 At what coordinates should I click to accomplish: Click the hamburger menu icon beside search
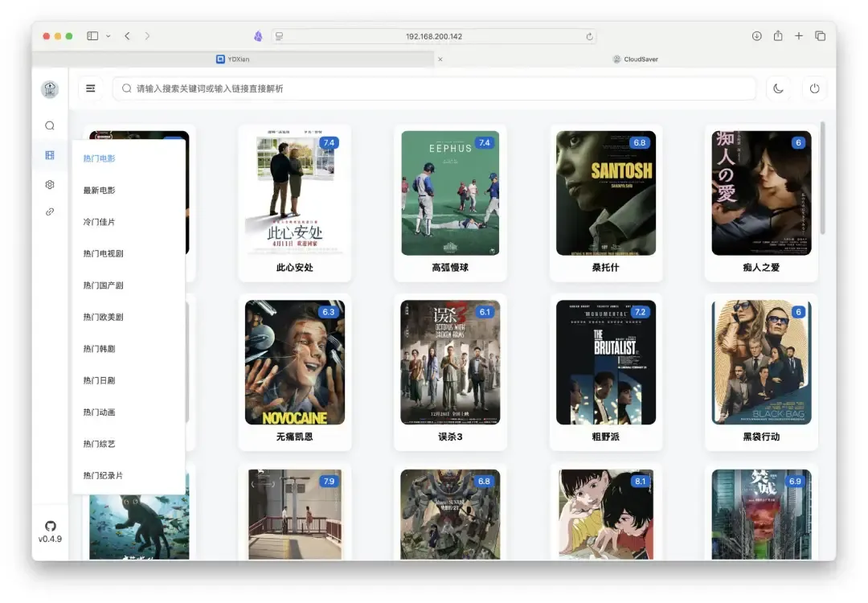[x=91, y=88]
